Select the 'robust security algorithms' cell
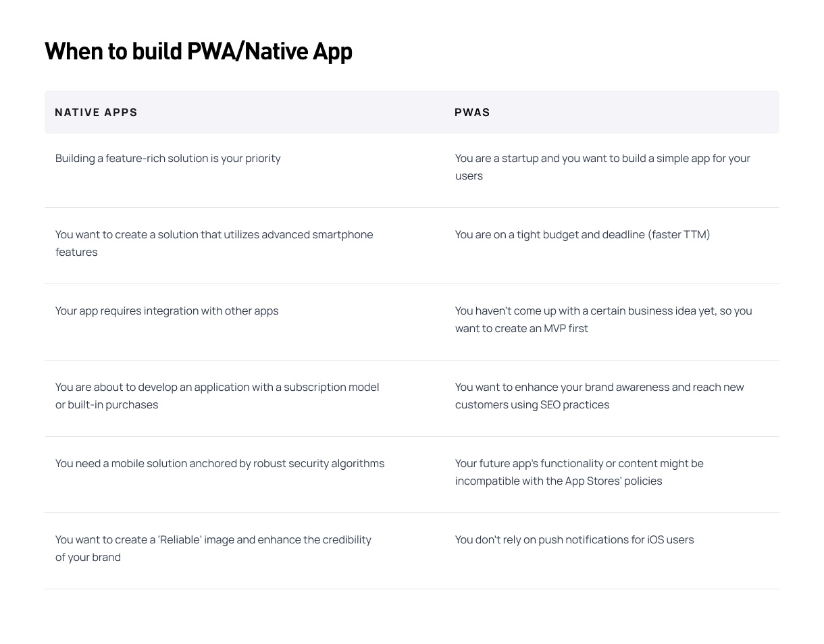Image resolution: width=824 pixels, height=644 pixels. 220,463
